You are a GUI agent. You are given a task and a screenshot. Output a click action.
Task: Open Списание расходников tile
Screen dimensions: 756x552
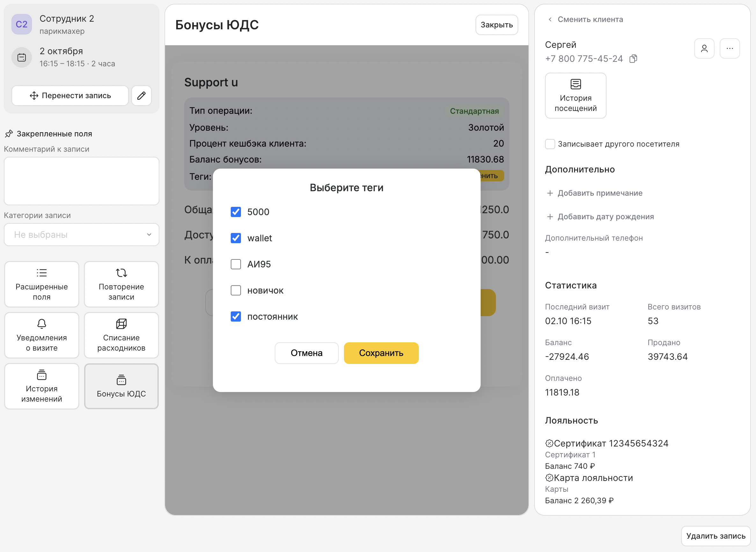(x=121, y=335)
